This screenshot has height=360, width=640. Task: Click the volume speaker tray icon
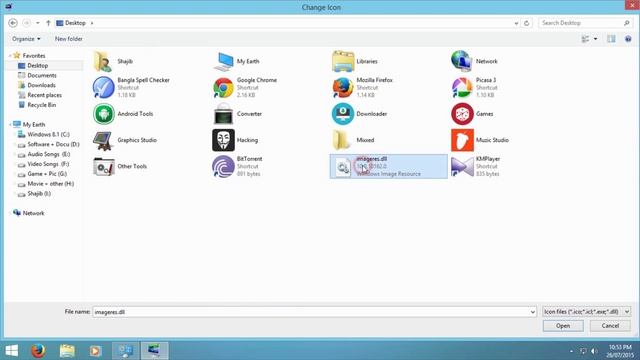click(594, 351)
